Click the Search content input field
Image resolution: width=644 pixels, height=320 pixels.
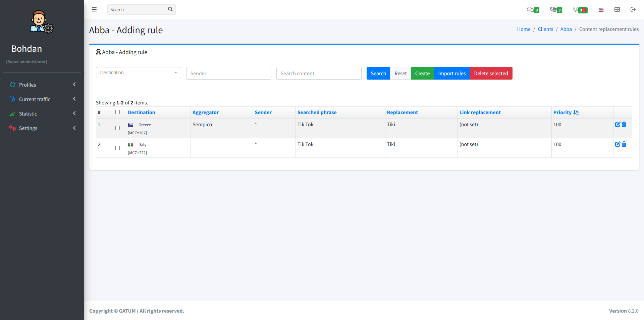319,73
